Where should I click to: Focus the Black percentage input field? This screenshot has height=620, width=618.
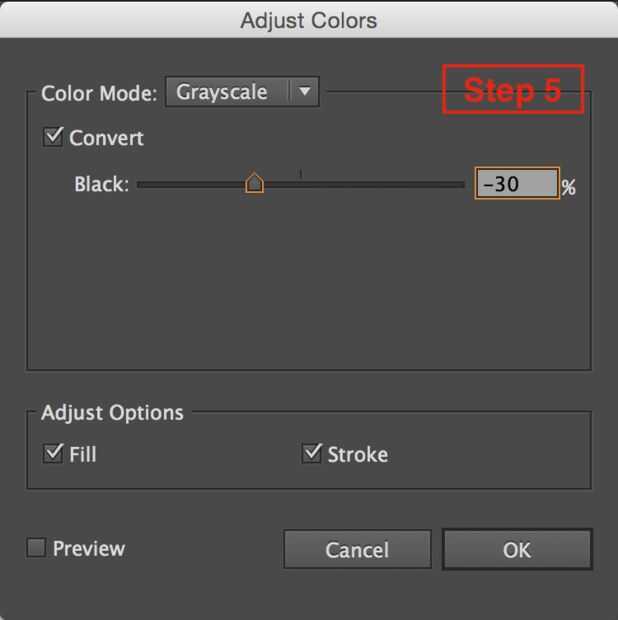pyautogui.click(x=515, y=184)
